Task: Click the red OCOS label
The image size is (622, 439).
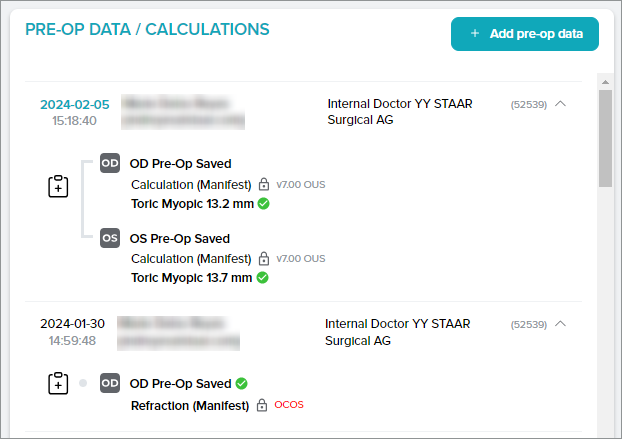Action: (288, 405)
